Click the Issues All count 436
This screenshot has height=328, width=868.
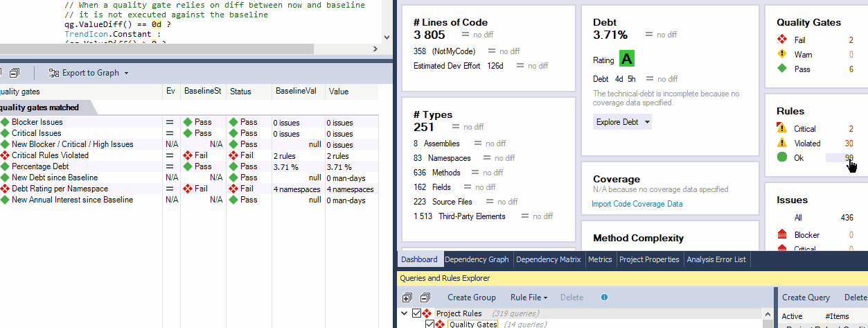[847, 218]
